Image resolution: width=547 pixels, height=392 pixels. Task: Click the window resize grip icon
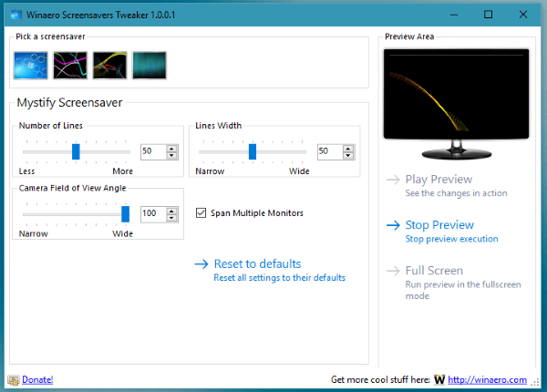(x=535, y=382)
